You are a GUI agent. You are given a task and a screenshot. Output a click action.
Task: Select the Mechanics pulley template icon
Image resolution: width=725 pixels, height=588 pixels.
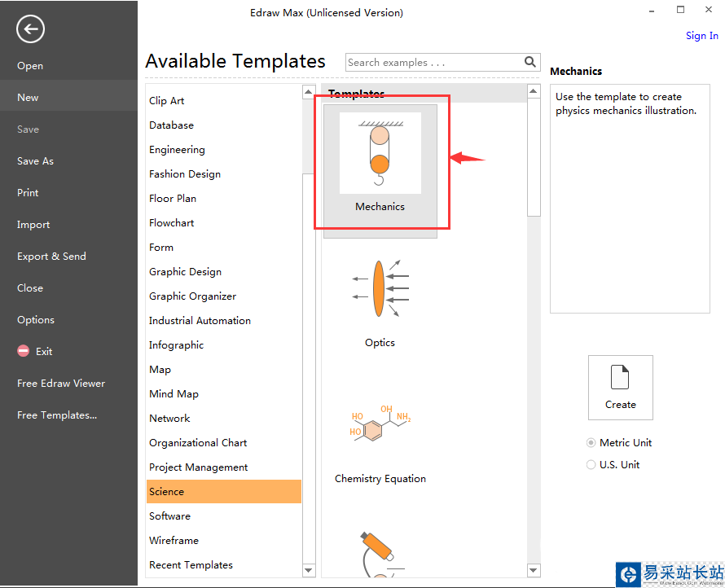[380, 153]
